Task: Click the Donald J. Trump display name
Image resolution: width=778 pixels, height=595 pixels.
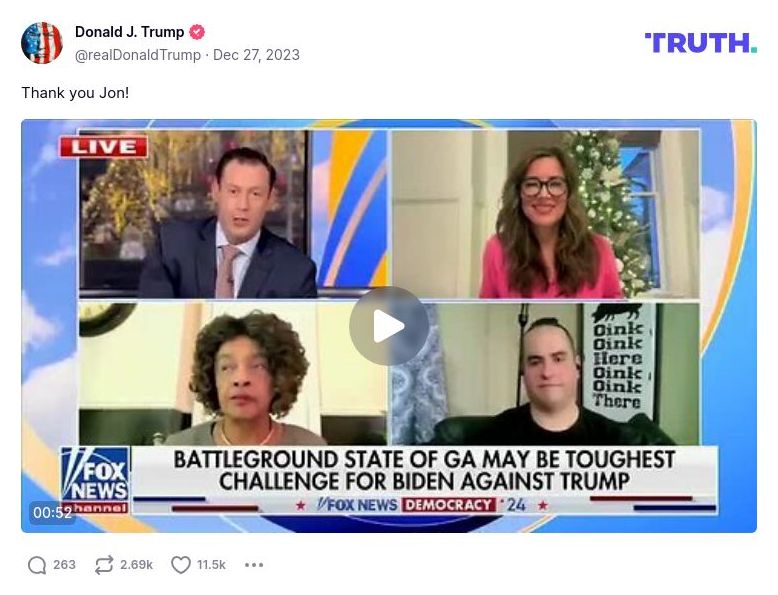Action: 130,32
